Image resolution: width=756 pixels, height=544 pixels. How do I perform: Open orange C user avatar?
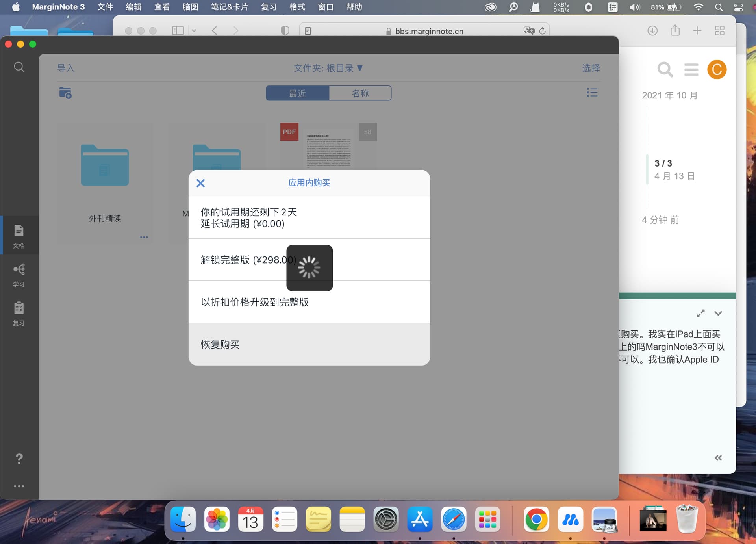click(717, 70)
